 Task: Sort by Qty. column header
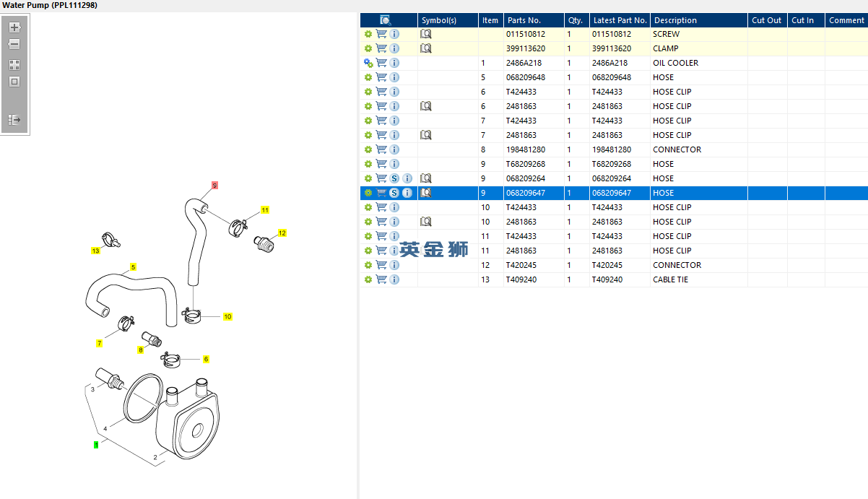(x=577, y=20)
